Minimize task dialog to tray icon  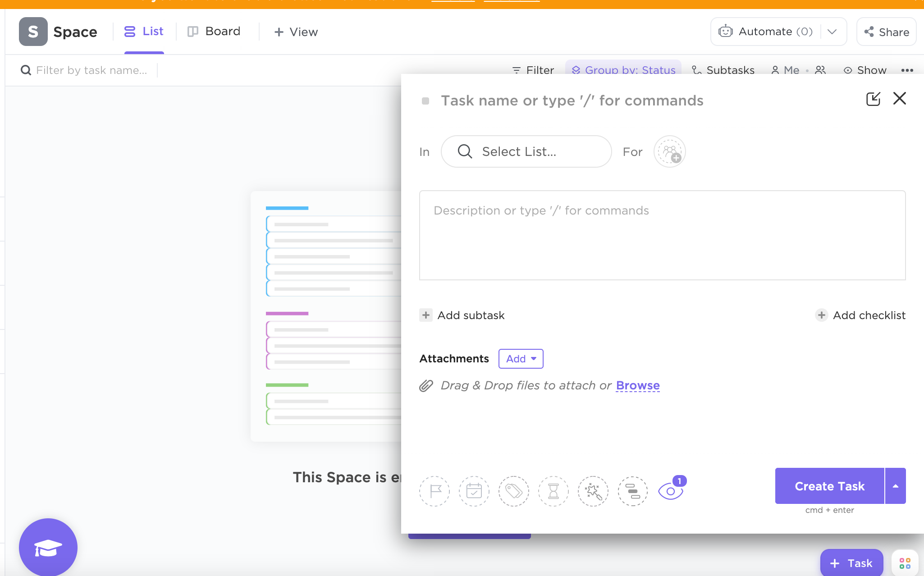point(873,99)
